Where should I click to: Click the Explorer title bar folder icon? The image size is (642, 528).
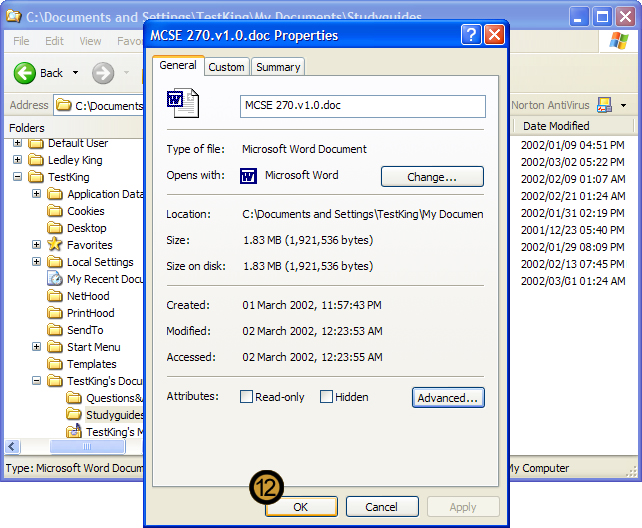[x=14, y=16]
